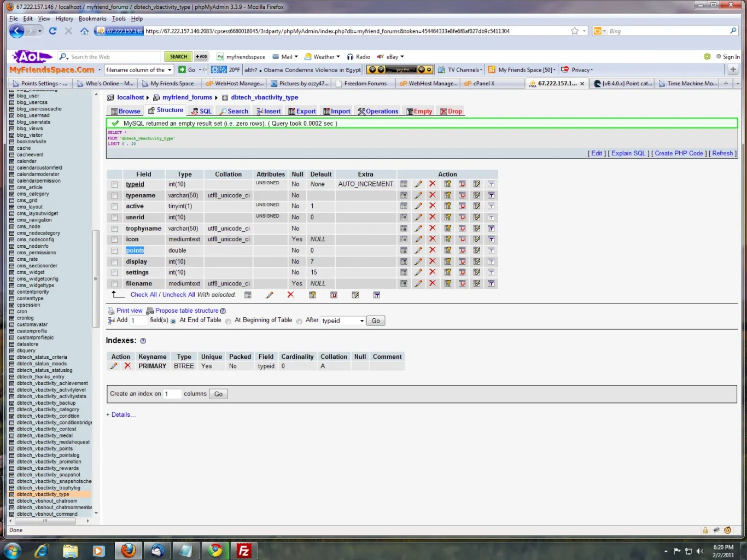The image size is (747, 560).
Task: Click Firefox Back arrow button
Action: 17,31
